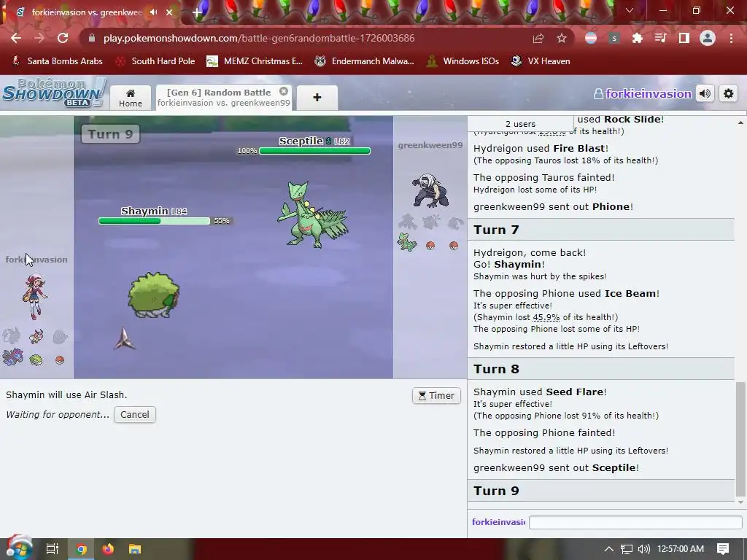
Task: Click your Shaymin team icon
Action: click(x=36, y=360)
